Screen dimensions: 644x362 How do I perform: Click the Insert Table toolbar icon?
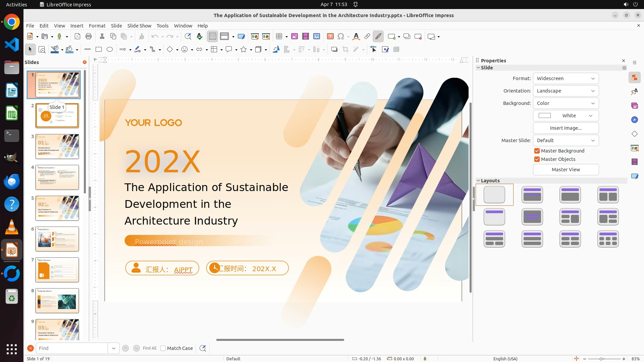pos(279,37)
